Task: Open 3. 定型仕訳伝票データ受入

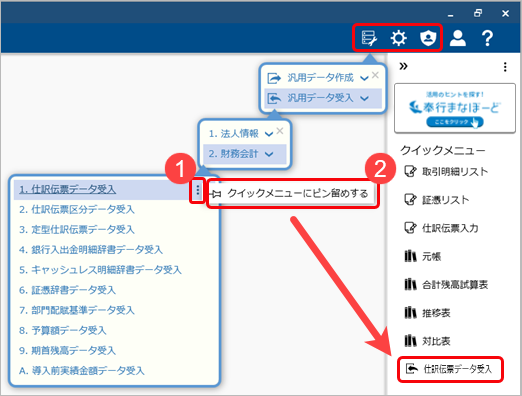Action: tap(77, 229)
